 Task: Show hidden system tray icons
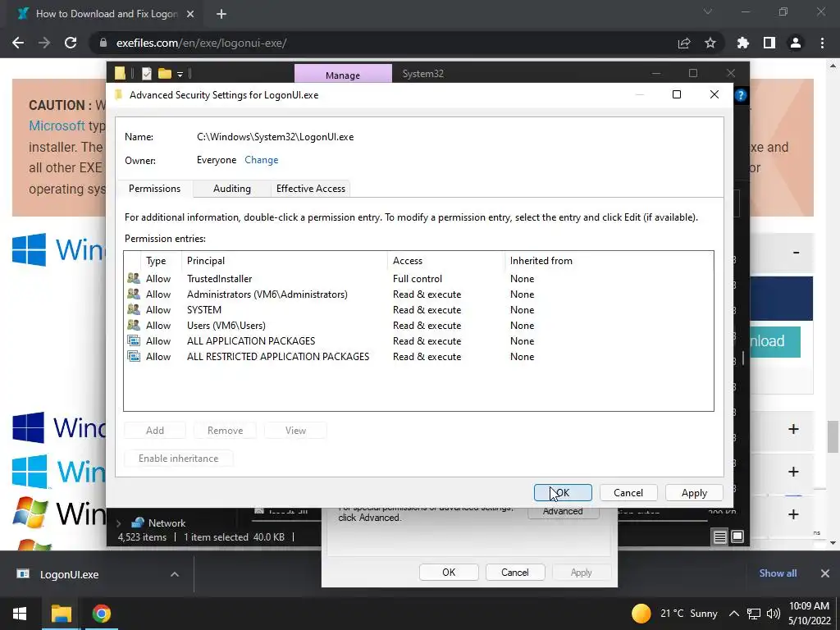click(734, 614)
